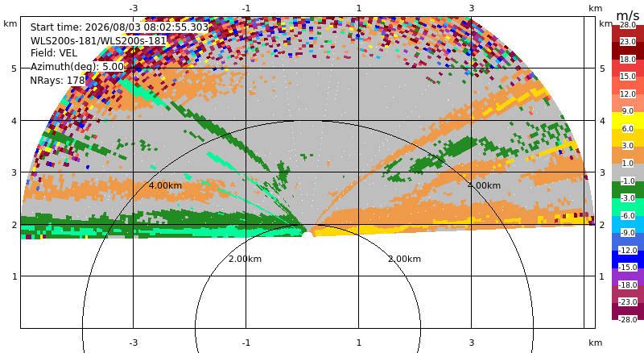Viewport: 644px width, 353px height.
Task: Click the m/s units title above colorbar
Action: (x=628, y=15)
